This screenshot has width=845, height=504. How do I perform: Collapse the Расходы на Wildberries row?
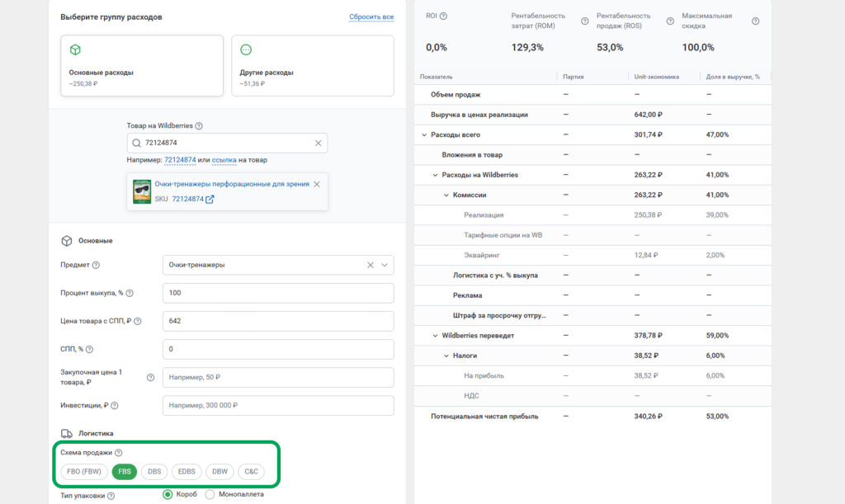pos(436,175)
